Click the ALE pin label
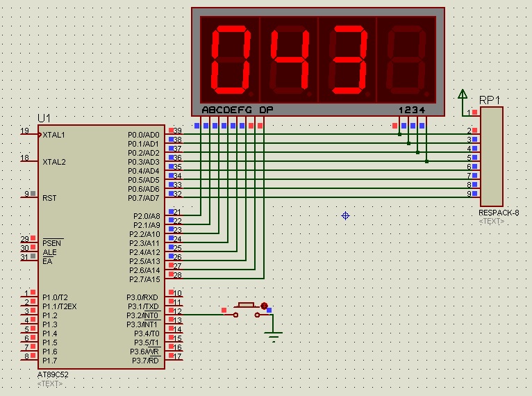 pyautogui.click(x=49, y=252)
